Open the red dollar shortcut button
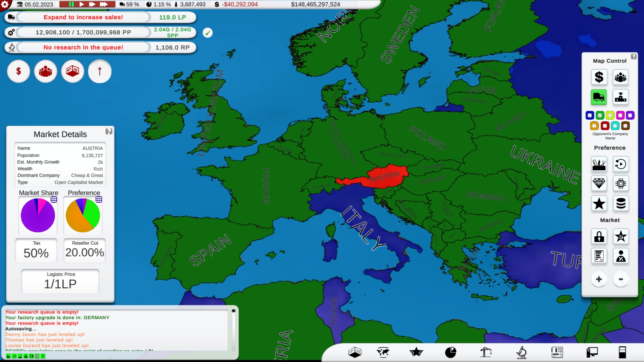This screenshot has height=362, width=644. pos(19,71)
